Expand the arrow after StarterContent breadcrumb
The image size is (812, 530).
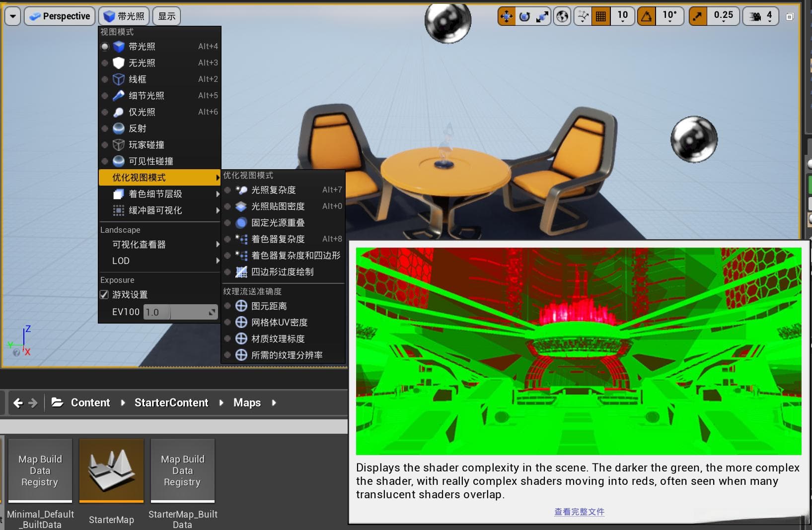(x=221, y=402)
